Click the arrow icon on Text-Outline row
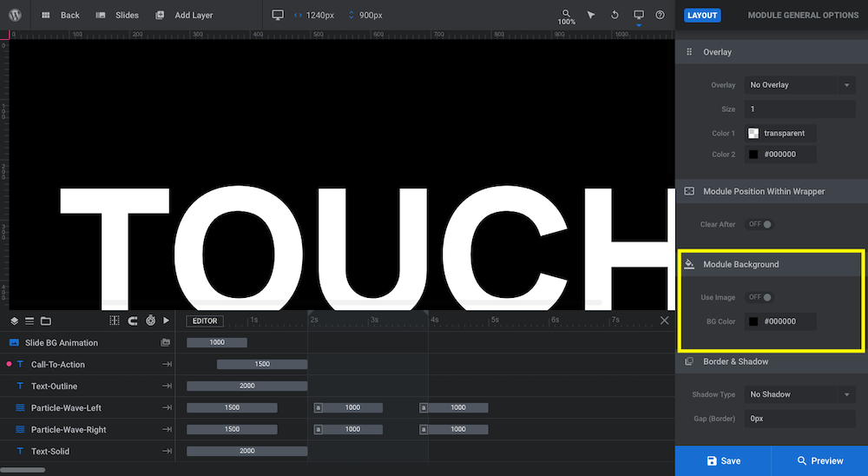868x476 pixels. point(167,386)
